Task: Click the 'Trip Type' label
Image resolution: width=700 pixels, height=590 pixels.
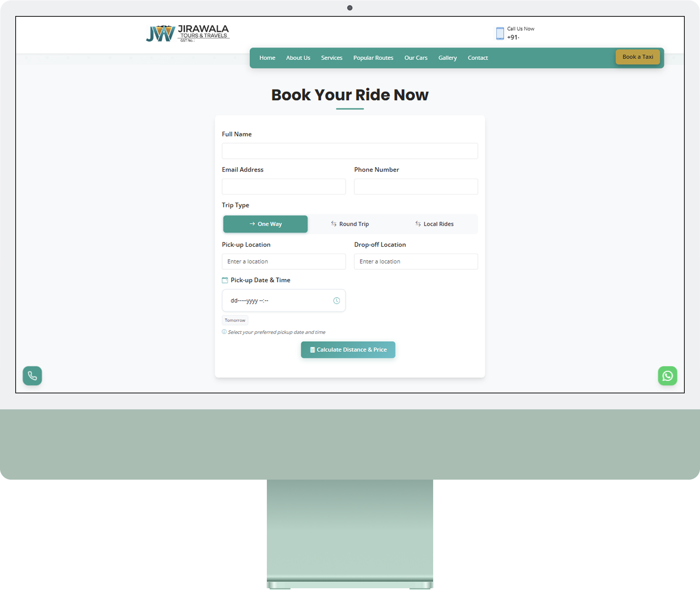Action: click(236, 205)
